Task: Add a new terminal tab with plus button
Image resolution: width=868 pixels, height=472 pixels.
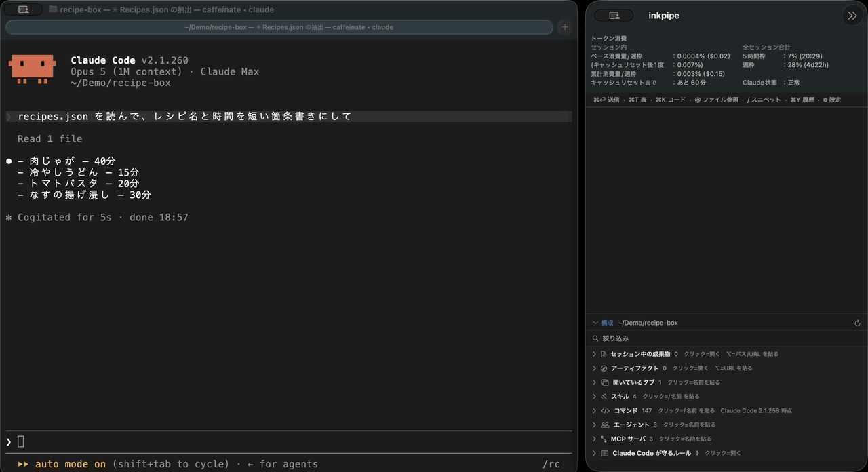Action: click(565, 27)
